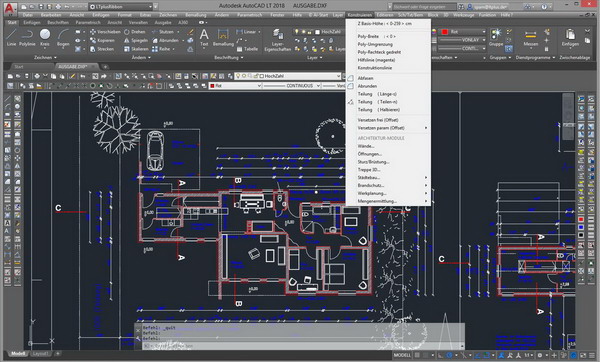
Task: Open the Datei menu
Action: [28, 15]
